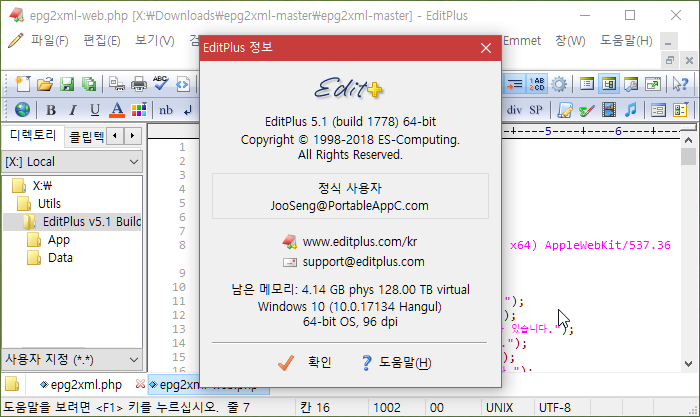The image size is (700, 417).
Task: Apply Italic with the I icon
Action: 73,110
